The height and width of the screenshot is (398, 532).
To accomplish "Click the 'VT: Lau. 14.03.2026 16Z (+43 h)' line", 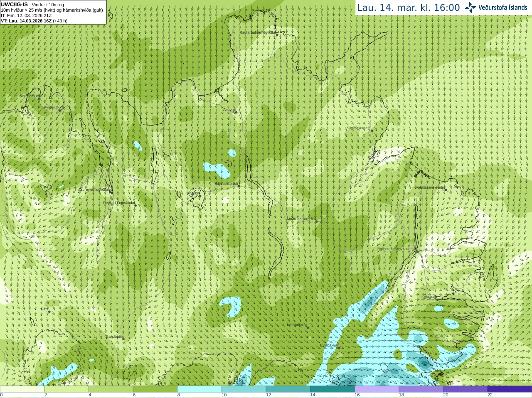I will pyautogui.click(x=34, y=21).
